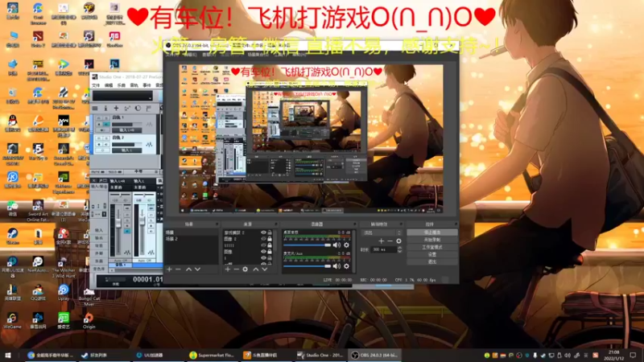The width and height of the screenshot is (644, 362).
Task: Open 音轨 2 input selector 输入 L
Action: tap(127, 150)
